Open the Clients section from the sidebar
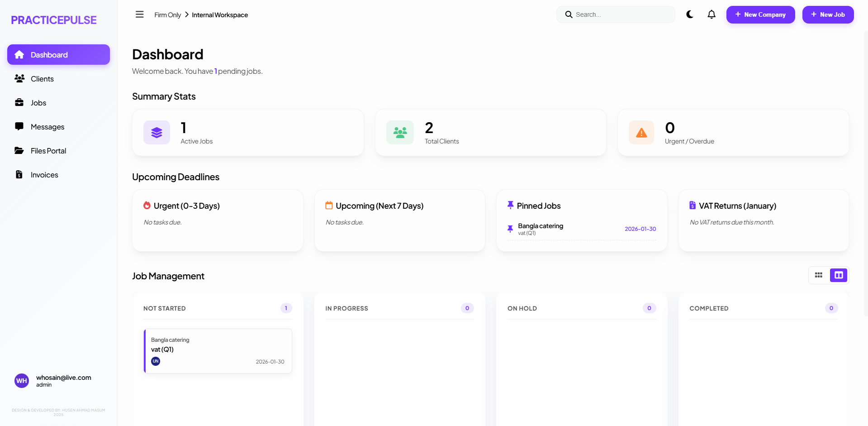This screenshot has height=426, width=868. pos(43,78)
